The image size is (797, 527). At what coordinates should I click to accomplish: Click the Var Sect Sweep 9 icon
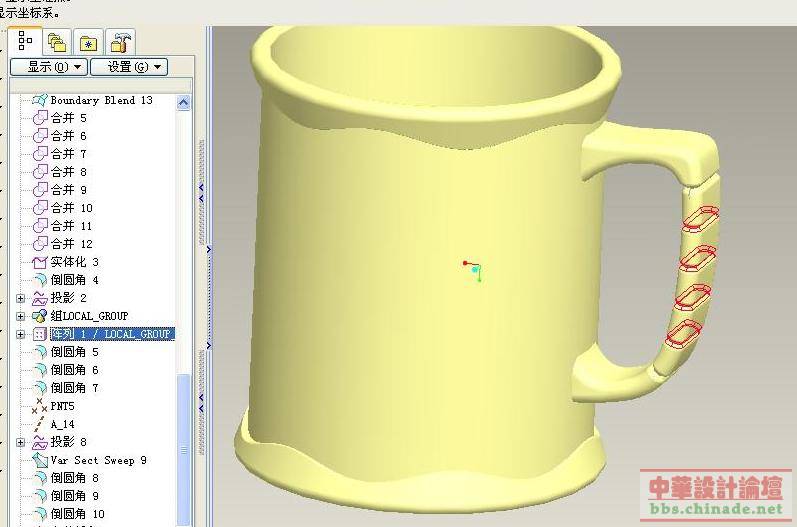click(40, 460)
